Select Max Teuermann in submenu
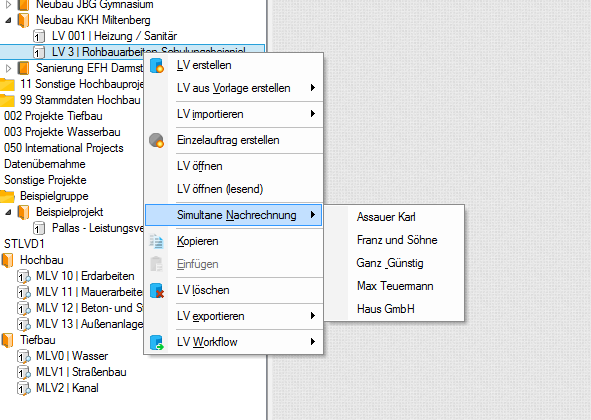The image size is (591, 420). pos(394,286)
